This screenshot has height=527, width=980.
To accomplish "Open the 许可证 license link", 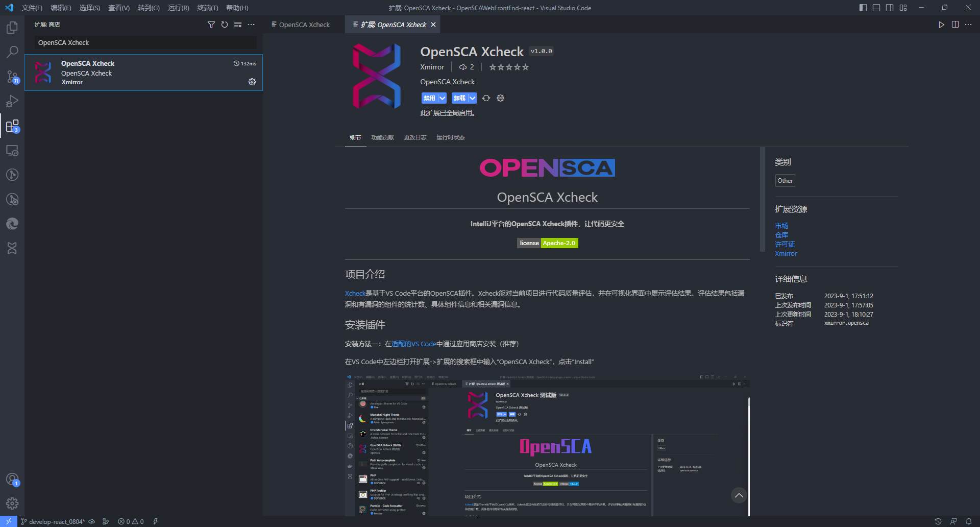I will click(785, 244).
